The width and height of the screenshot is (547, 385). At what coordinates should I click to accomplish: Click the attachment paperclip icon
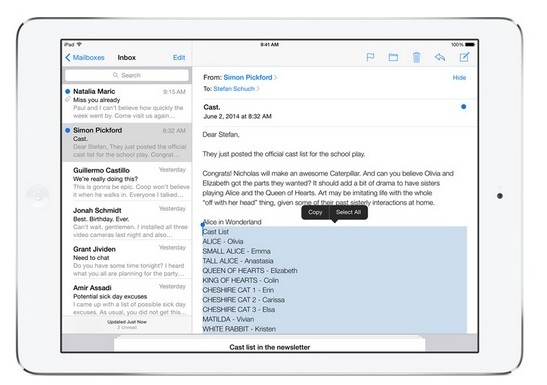68,100
